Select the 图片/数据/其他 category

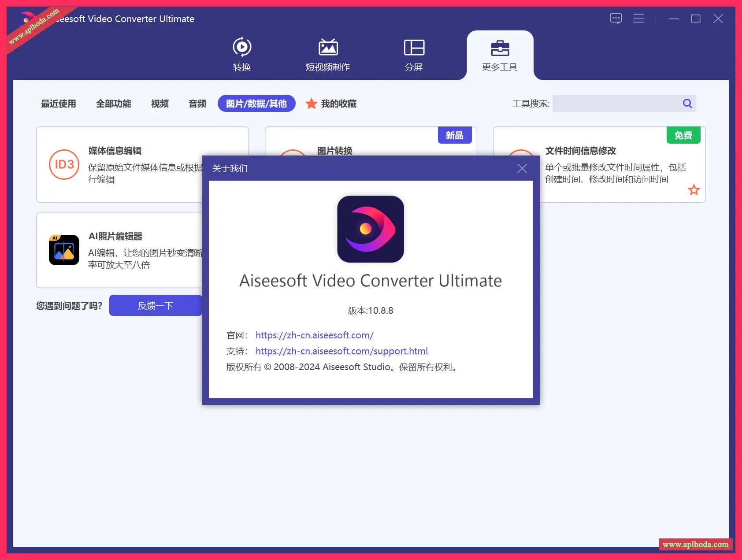coord(256,104)
